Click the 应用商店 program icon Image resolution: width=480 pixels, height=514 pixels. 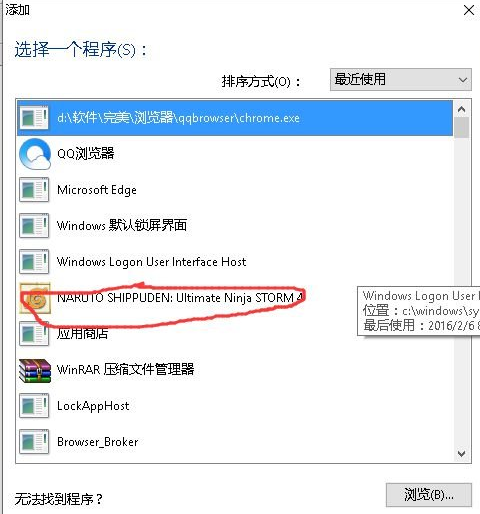(x=34, y=334)
